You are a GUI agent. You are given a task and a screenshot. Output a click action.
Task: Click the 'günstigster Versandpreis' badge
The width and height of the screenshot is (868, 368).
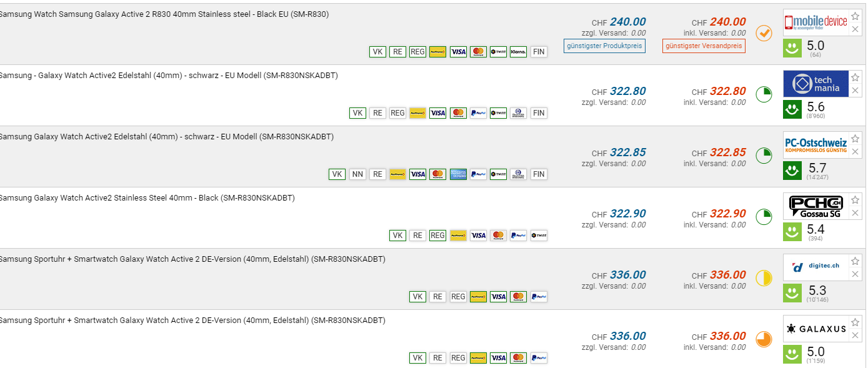704,46
